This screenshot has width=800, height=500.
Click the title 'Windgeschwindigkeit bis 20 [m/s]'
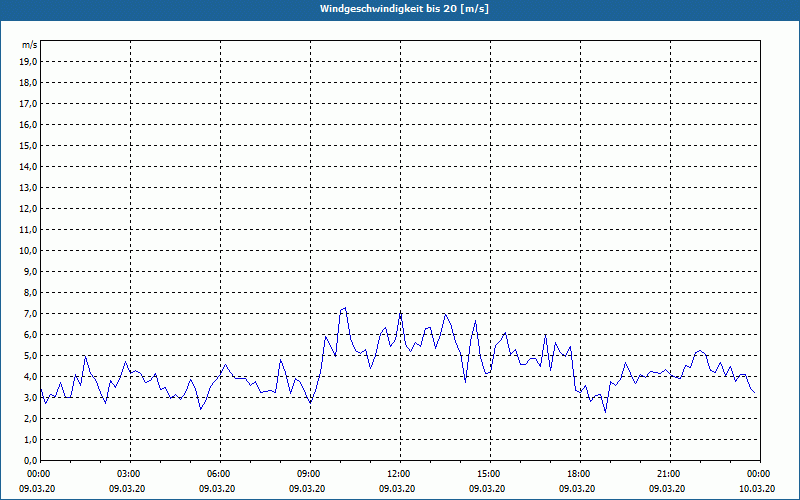click(x=404, y=9)
